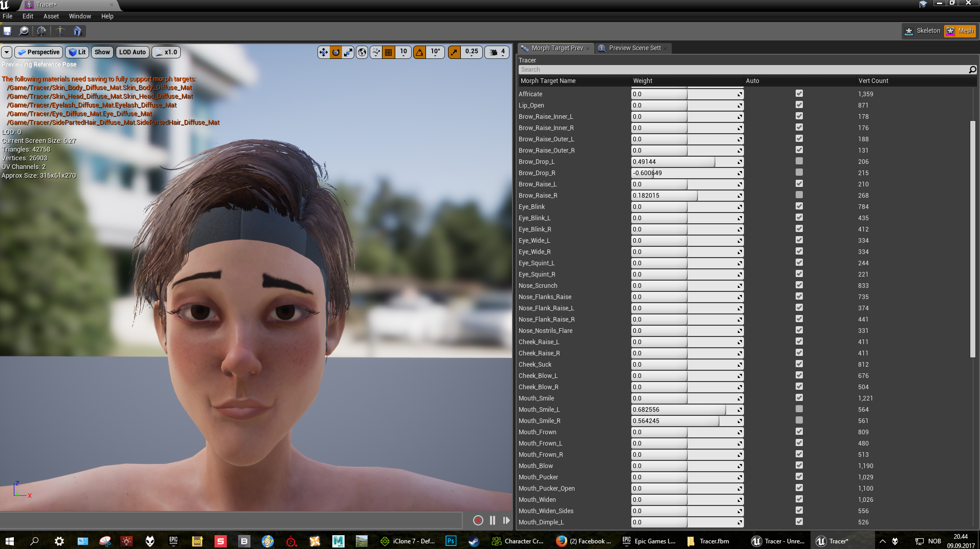Screen dimensions: 980x549
Task: Uncheck Auto for Affricate morph target
Action: coord(799,94)
